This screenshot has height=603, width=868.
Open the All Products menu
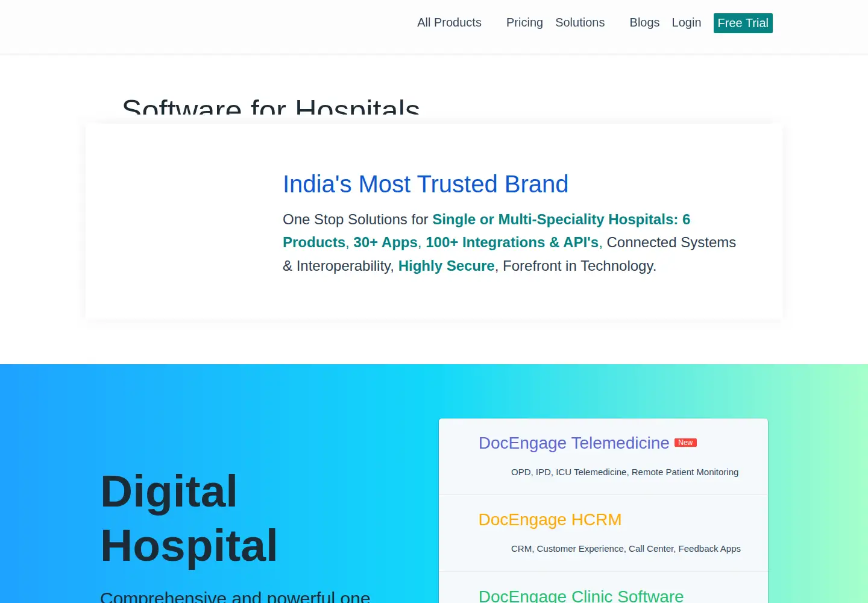[x=449, y=23]
